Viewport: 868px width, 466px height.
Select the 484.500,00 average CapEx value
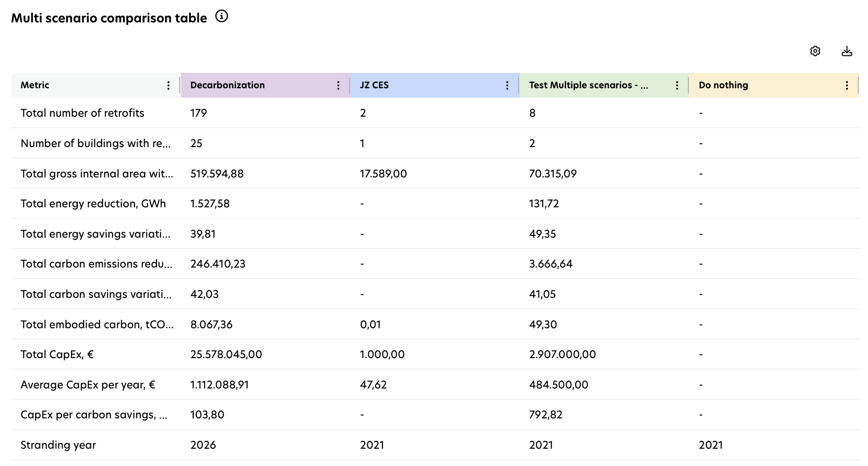tap(559, 385)
